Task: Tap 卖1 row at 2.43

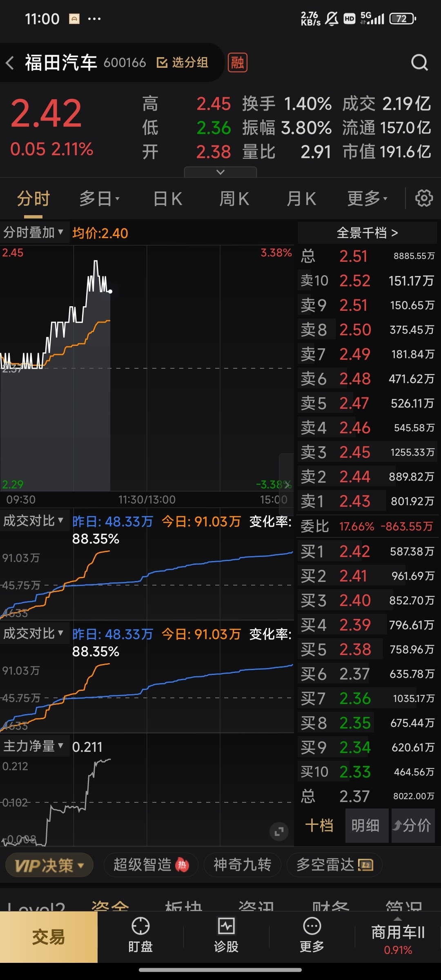Action: 367,501
